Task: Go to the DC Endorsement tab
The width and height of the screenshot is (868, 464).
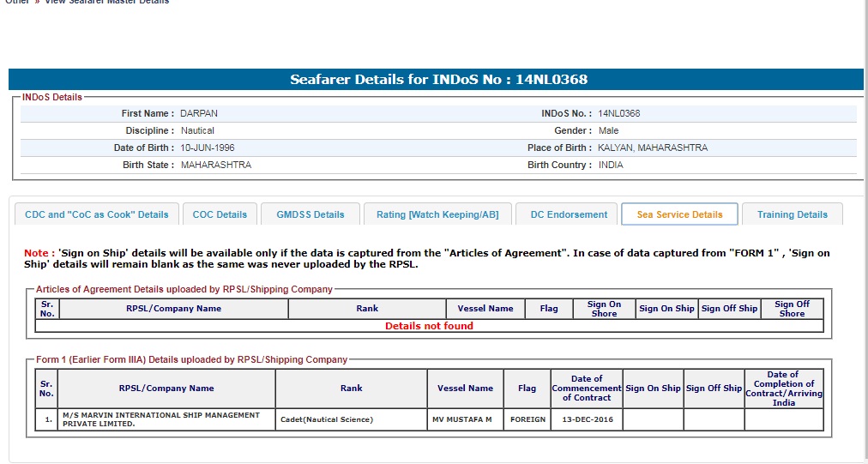Action: (x=569, y=214)
